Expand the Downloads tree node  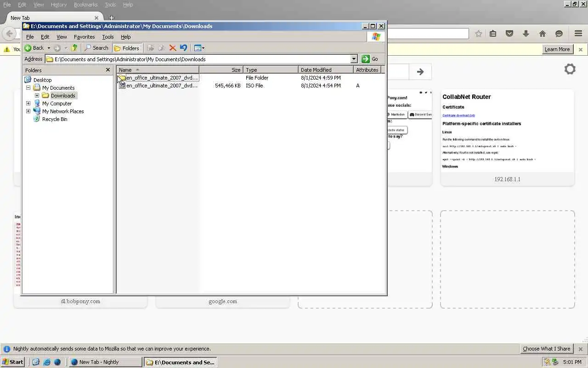point(37,96)
